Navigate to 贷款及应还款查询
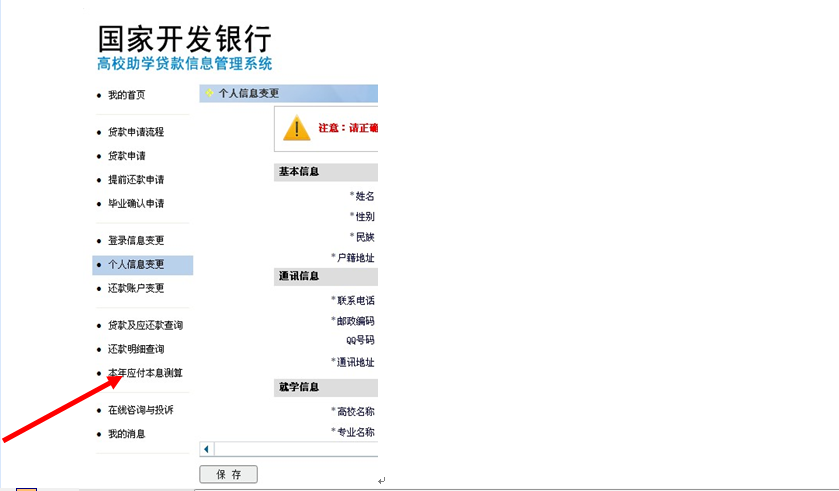Screen dimensions: 839x491 [x=145, y=326]
